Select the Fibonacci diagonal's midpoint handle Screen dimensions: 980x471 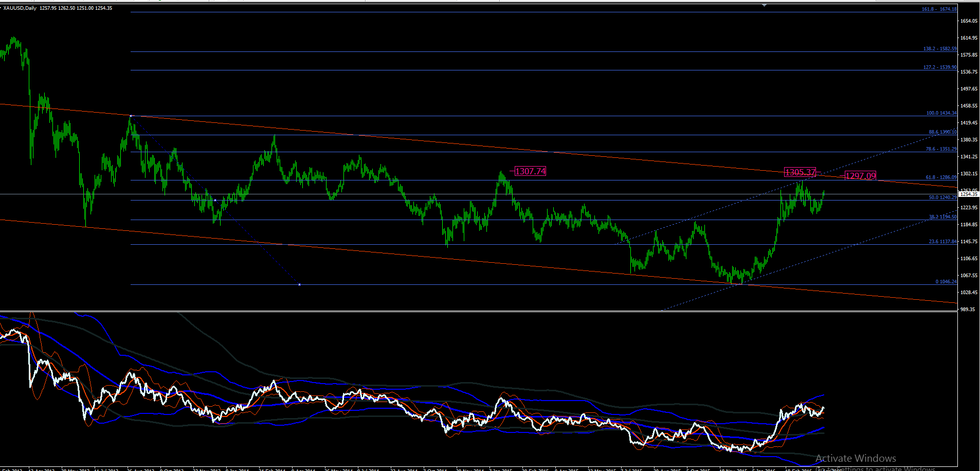[215, 200]
